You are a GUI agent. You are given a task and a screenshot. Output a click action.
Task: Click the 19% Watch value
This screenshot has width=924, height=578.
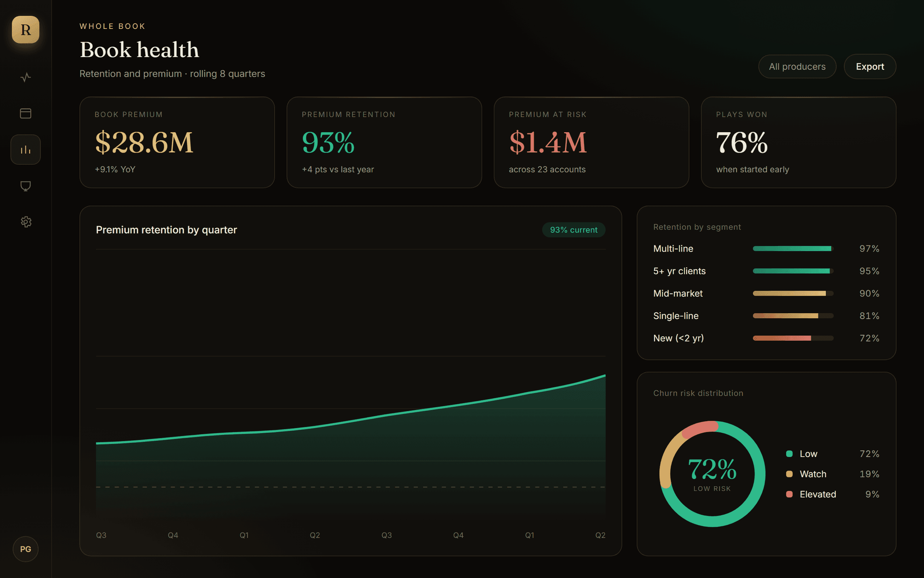pos(869,474)
